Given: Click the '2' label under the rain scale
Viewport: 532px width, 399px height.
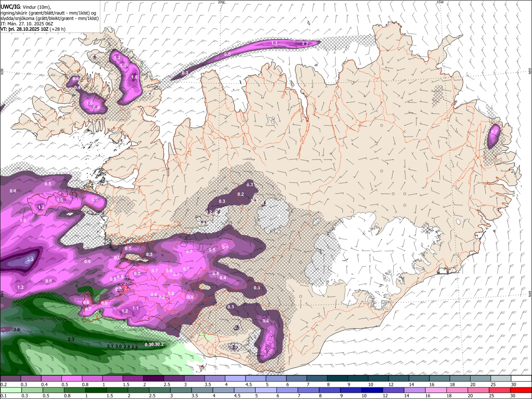Looking at the screenshot, I should pyautogui.click(x=129, y=396).
